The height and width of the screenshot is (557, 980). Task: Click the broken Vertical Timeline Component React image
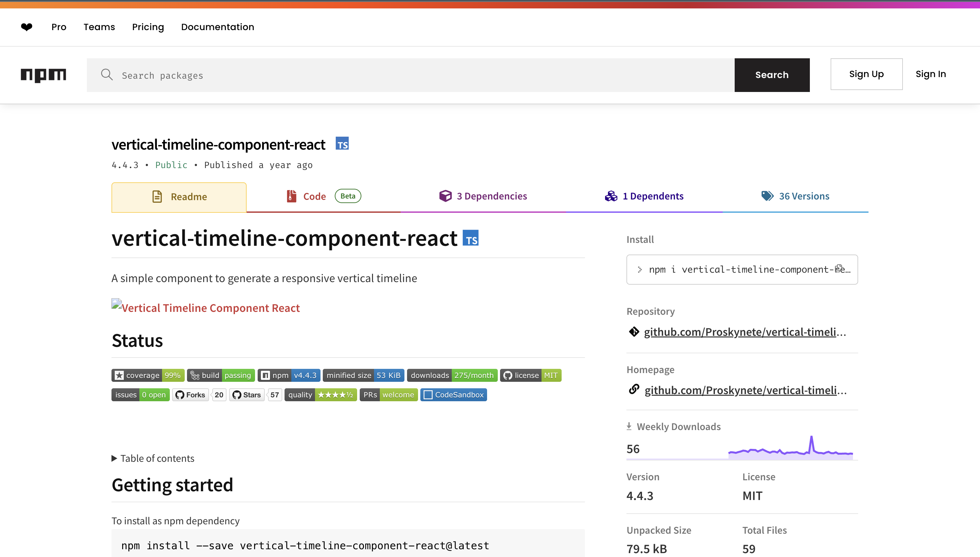[205, 307]
